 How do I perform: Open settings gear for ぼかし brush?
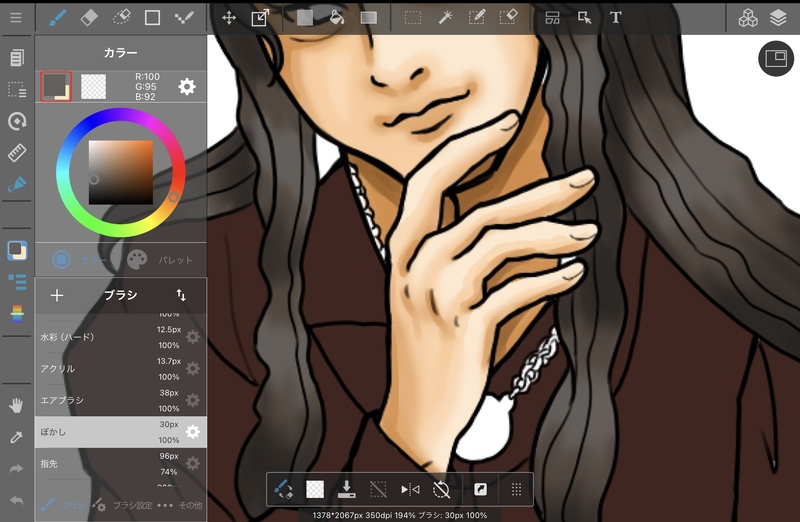click(x=192, y=432)
